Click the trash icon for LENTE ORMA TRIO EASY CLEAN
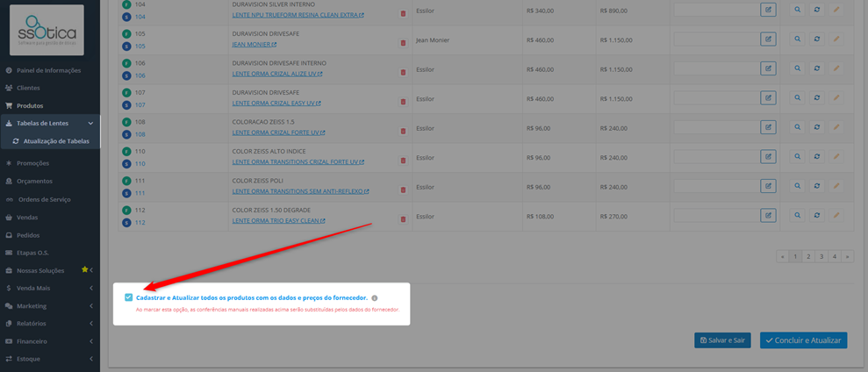This screenshot has height=372, width=868. coord(403,219)
